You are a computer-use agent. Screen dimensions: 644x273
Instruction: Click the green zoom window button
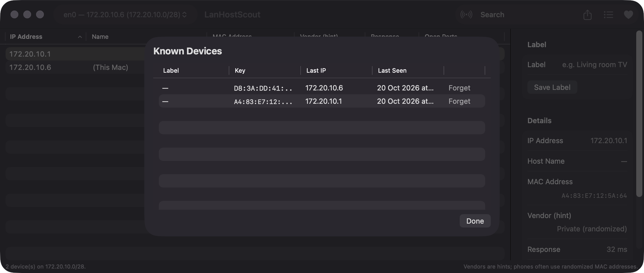point(40,14)
